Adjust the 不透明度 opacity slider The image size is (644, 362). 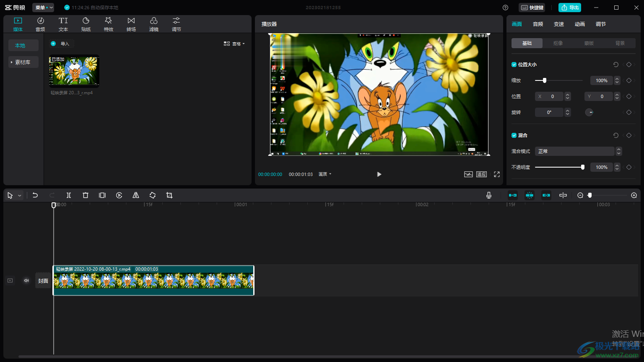point(559,167)
